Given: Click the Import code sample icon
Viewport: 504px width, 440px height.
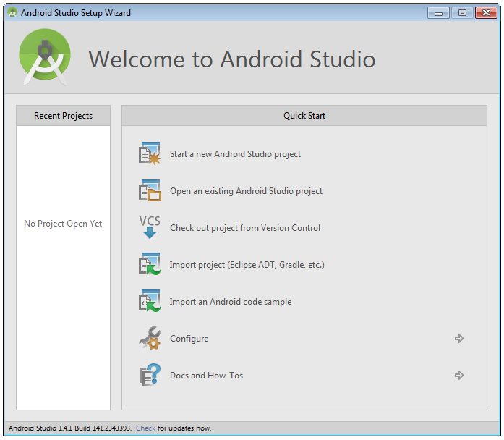Looking at the screenshot, I should [150, 301].
